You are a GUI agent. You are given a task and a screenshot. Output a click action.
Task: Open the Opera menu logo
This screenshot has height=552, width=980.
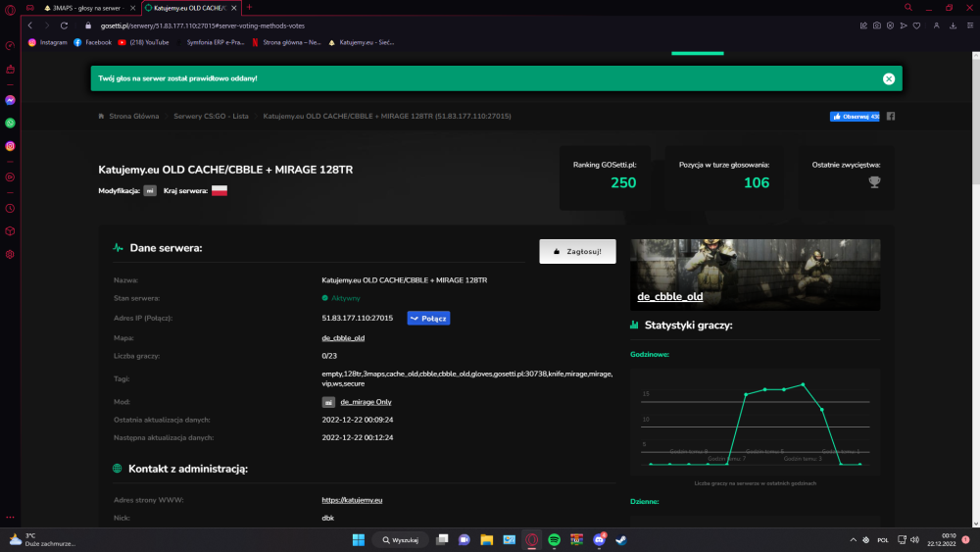[10, 9]
